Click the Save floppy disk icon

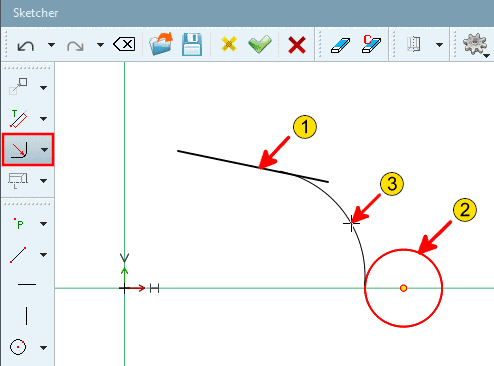pos(192,44)
